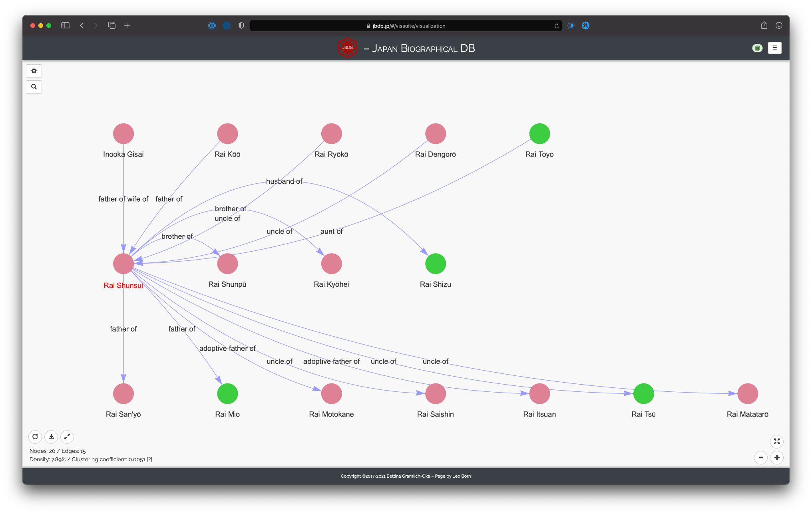The width and height of the screenshot is (812, 514).
Task: Go back in Safari
Action: (x=82, y=26)
